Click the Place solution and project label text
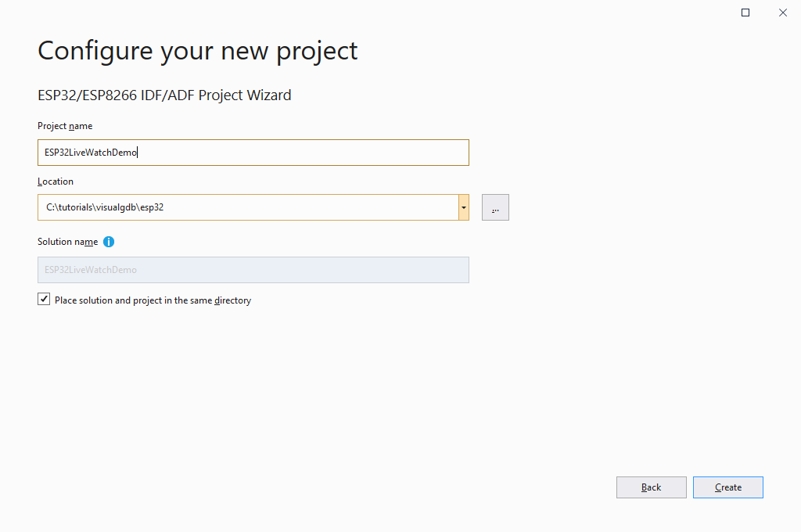 coord(153,300)
